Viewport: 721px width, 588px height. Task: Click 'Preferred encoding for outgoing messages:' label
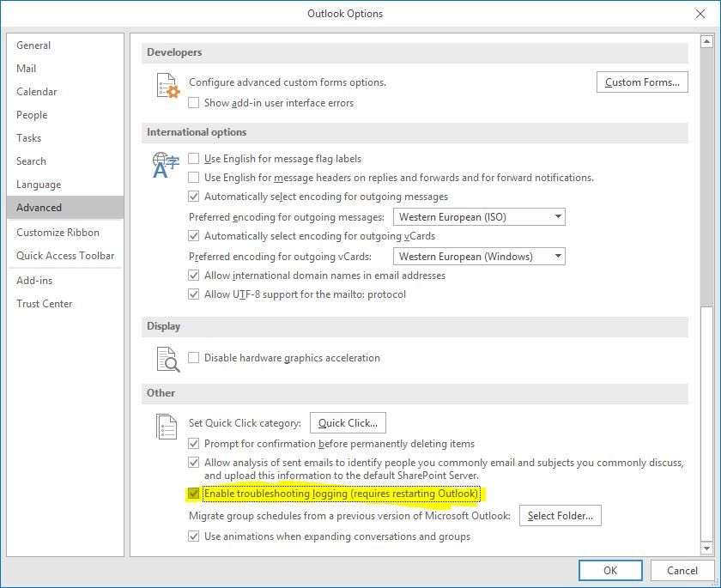click(x=287, y=217)
